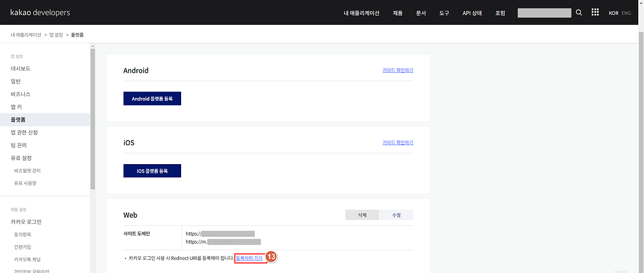Open Android 가이드 확인하기 link
Screen dimensions: 644x273
(397, 70)
